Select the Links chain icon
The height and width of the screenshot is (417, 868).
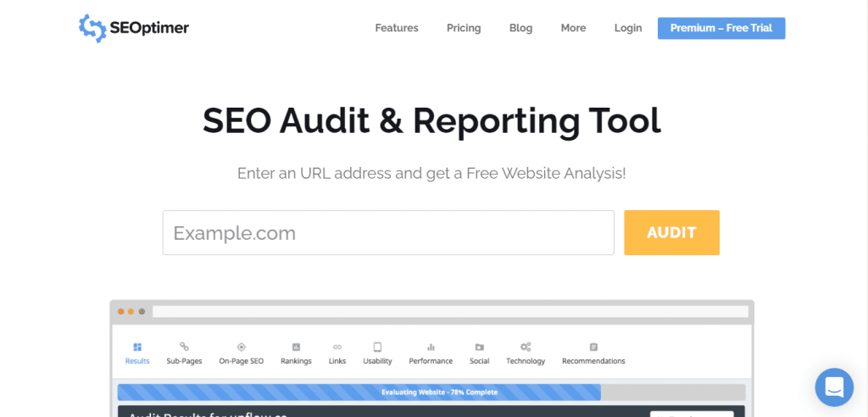337,347
